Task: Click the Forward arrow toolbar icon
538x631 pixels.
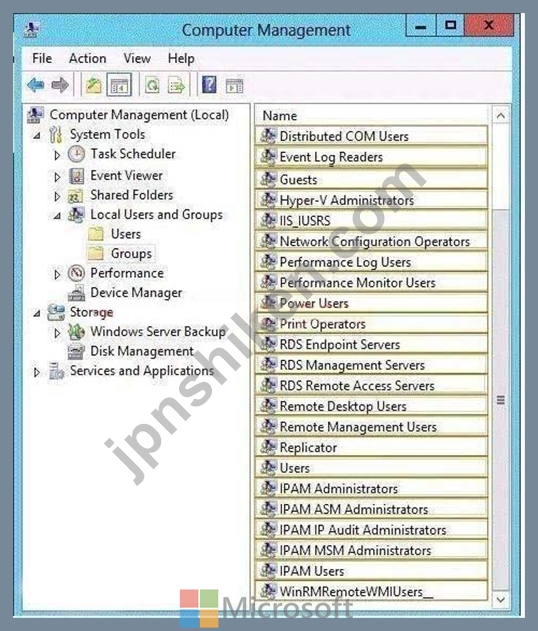Action: pos(60,85)
